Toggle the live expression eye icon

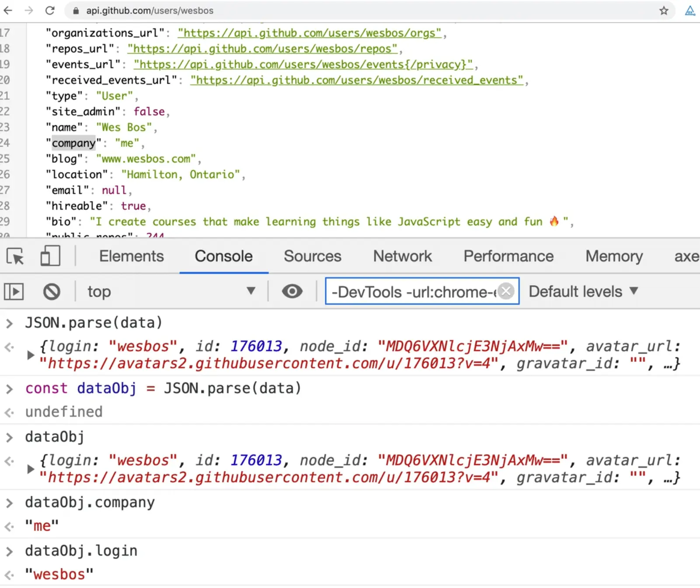tap(292, 291)
